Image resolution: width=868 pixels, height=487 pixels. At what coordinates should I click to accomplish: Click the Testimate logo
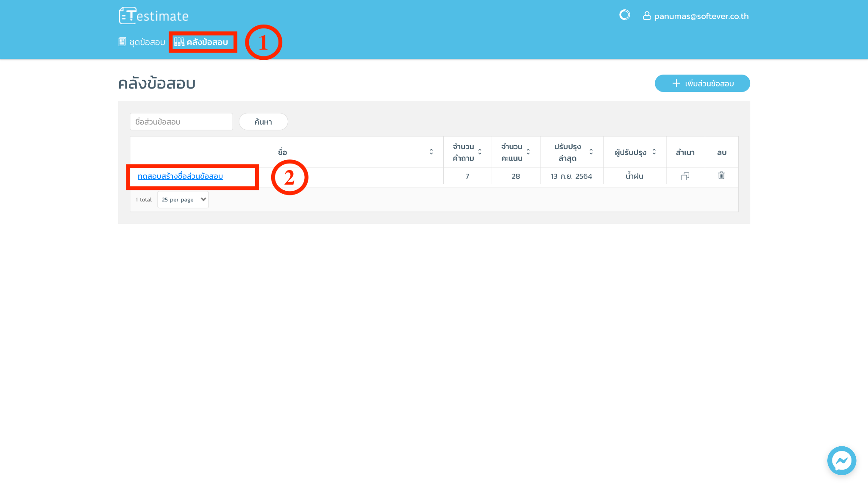(153, 16)
